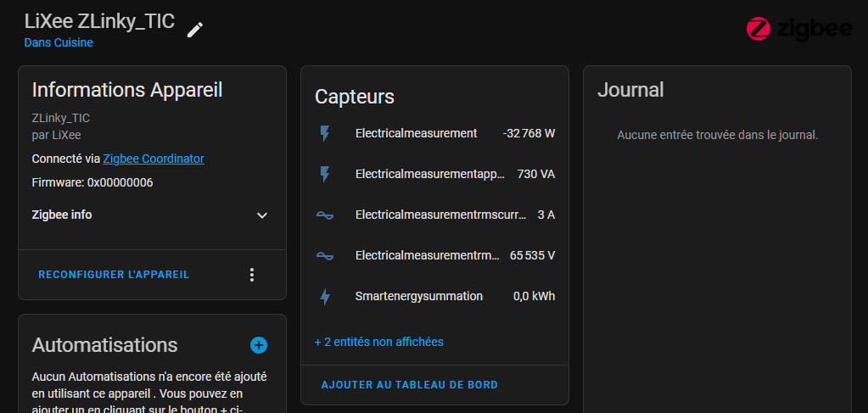
Task: Open the Smartenergysummation 0,0 kWh entity
Action: [434, 297]
